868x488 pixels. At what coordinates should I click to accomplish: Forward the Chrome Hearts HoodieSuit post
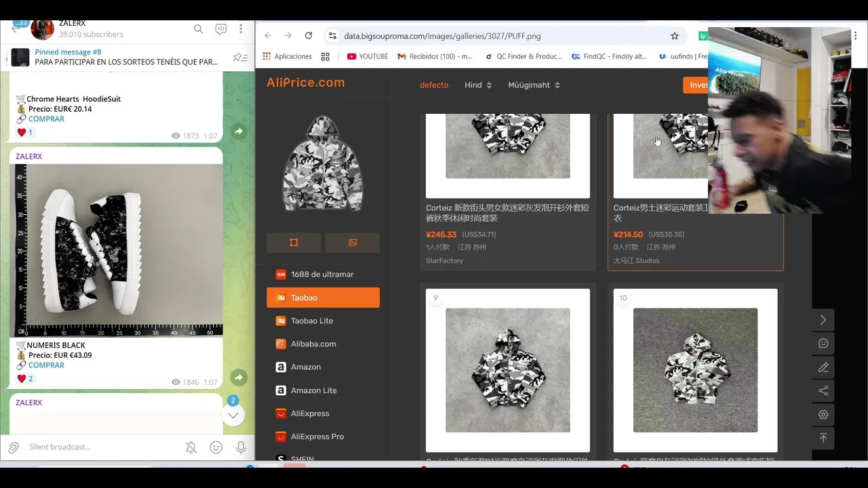239,131
